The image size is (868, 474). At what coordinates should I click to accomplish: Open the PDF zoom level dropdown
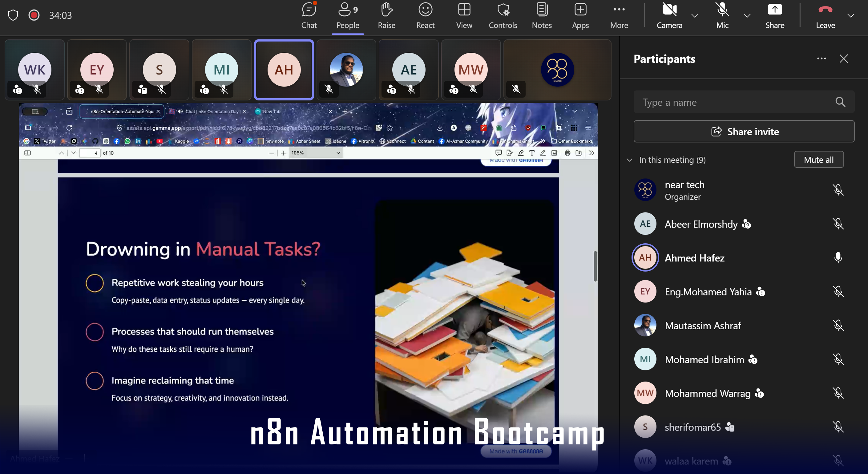click(x=315, y=153)
